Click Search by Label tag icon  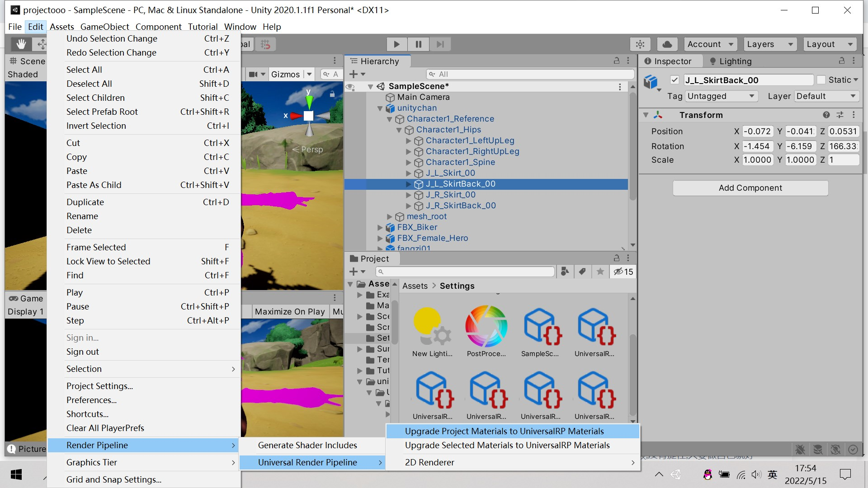pos(582,272)
